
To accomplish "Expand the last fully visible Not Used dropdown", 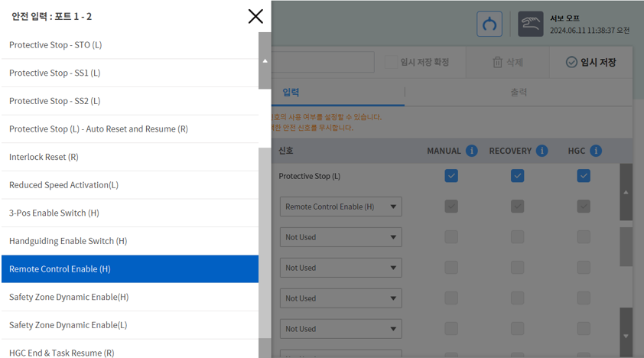I will tap(340, 329).
